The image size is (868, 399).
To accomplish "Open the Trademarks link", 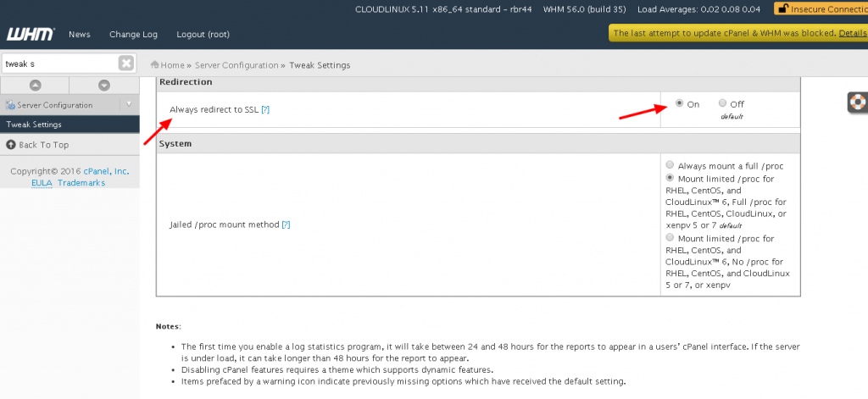I will pos(81,183).
